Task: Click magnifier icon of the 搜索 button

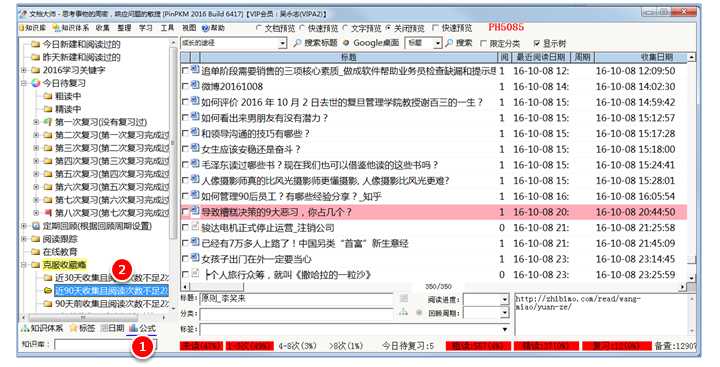Action: [449, 43]
